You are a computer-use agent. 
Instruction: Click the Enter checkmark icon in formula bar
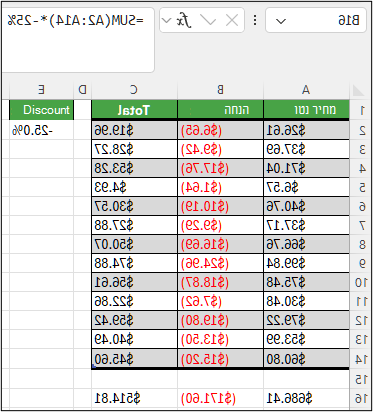[210, 21]
